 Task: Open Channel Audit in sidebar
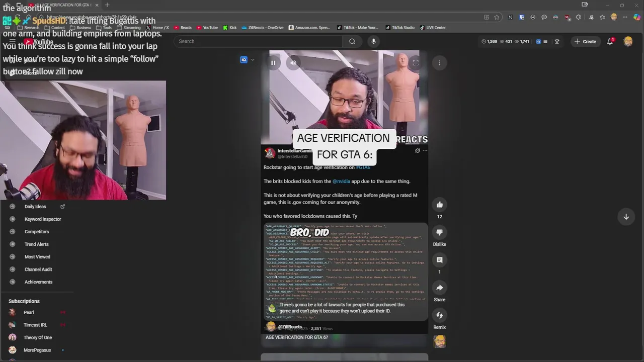[38, 269]
